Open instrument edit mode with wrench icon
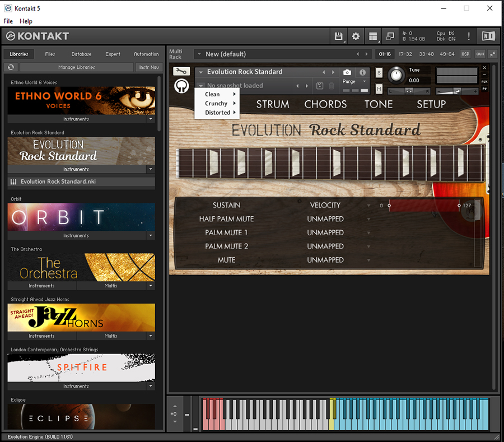The height and width of the screenshot is (442, 504). click(x=181, y=71)
